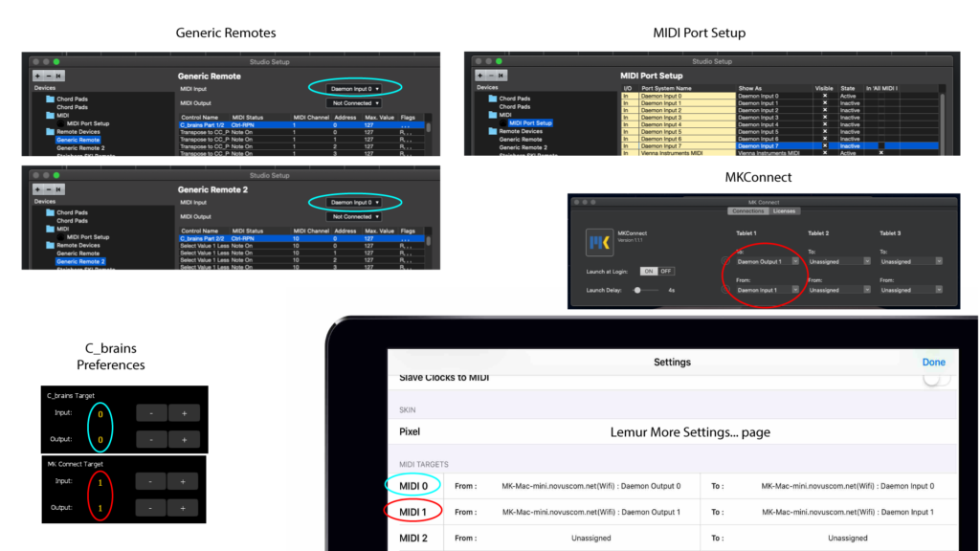Click the reset icon in MIDI Port Setup window
The width and height of the screenshot is (980, 551).
(x=501, y=75)
